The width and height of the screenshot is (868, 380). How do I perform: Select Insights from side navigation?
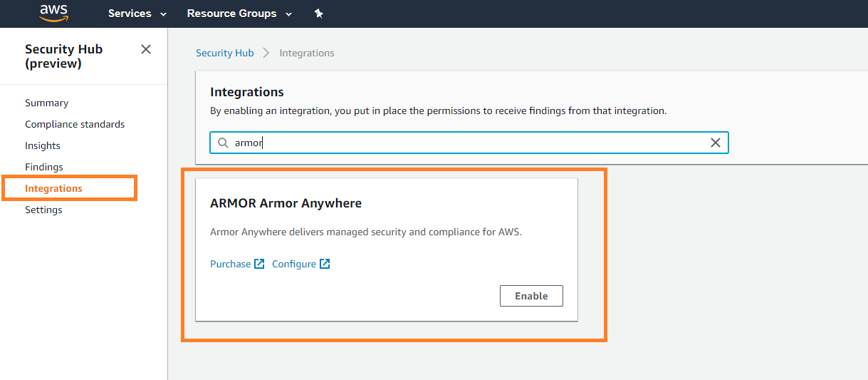(x=43, y=145)
